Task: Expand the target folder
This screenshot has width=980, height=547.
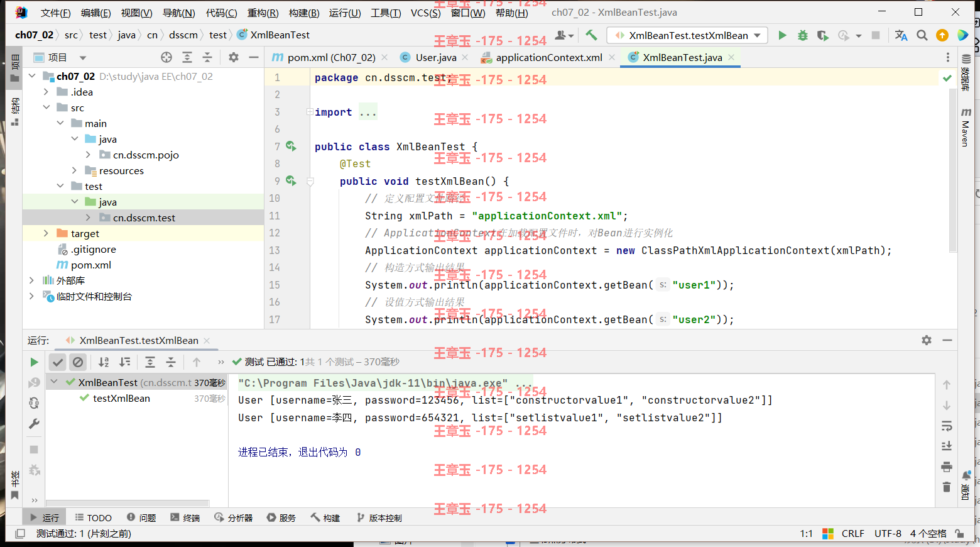Action: (46, 233)
